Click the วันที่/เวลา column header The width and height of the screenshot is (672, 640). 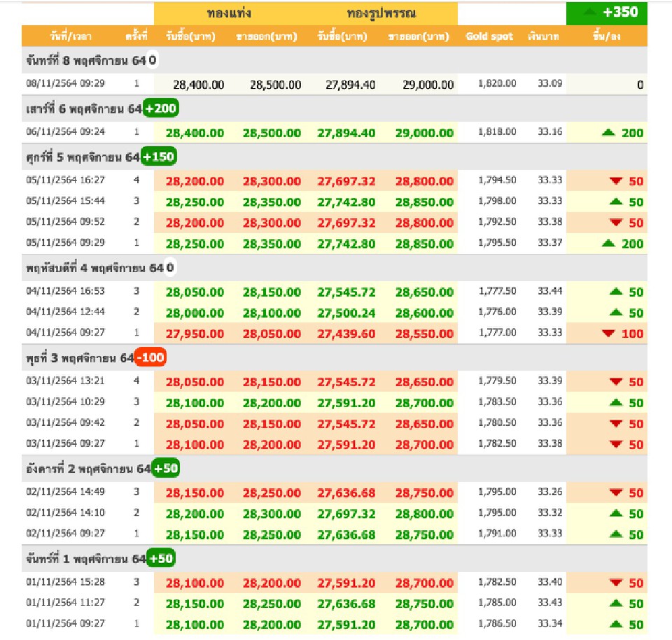click(x=71, y=36)
